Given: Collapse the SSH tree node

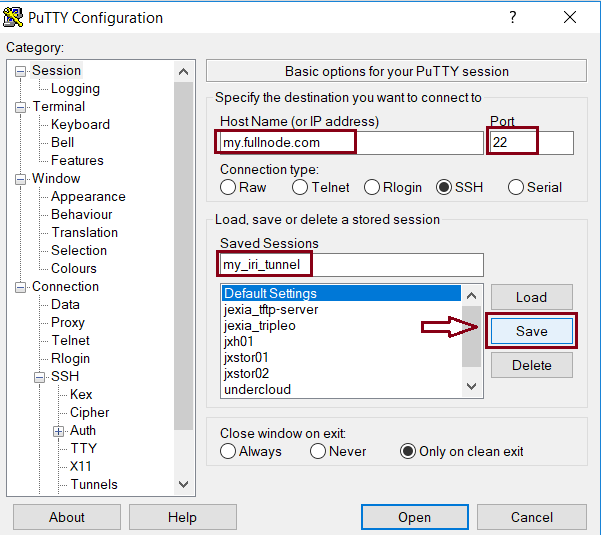Looking at the screenshot, I should point(39,377).
